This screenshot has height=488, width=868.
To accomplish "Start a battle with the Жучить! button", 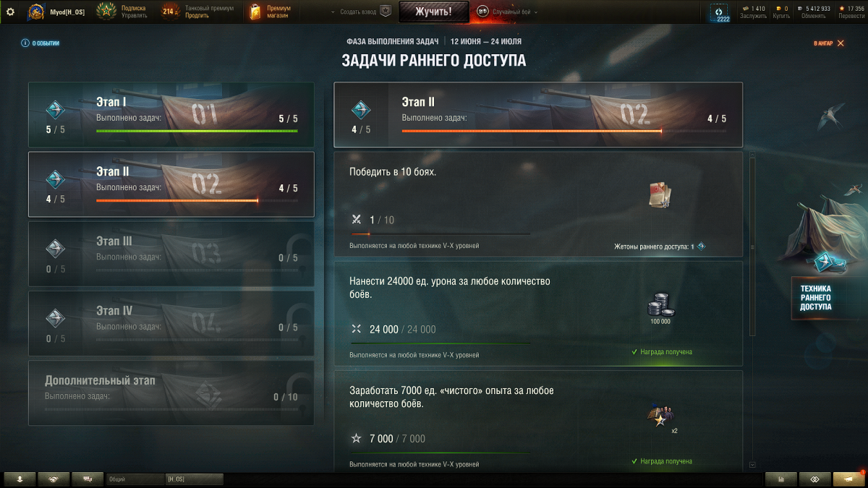I will pyautogui.click(x=433, y=12).
